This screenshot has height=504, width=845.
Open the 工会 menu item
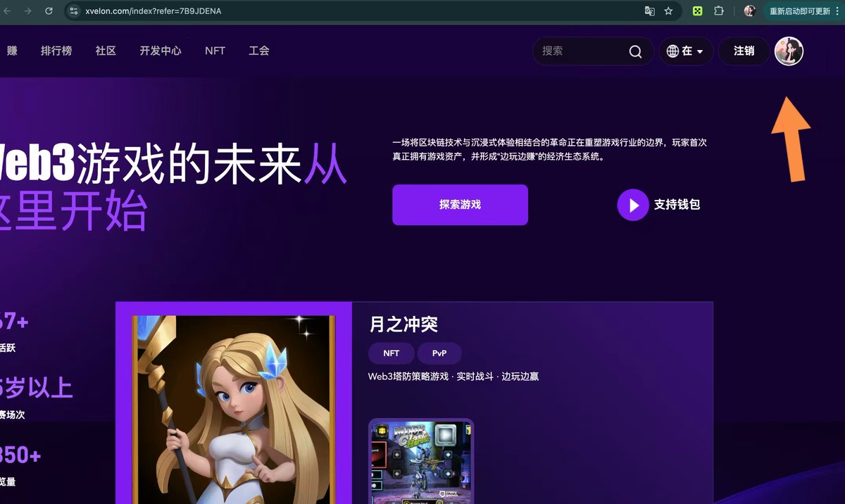259,51
